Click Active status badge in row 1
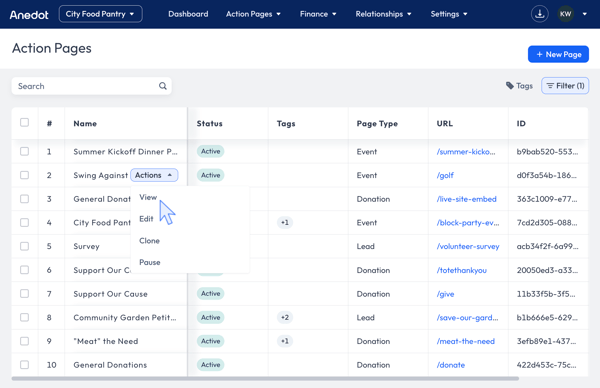600x388 pixels. click(x=210, y=152)
